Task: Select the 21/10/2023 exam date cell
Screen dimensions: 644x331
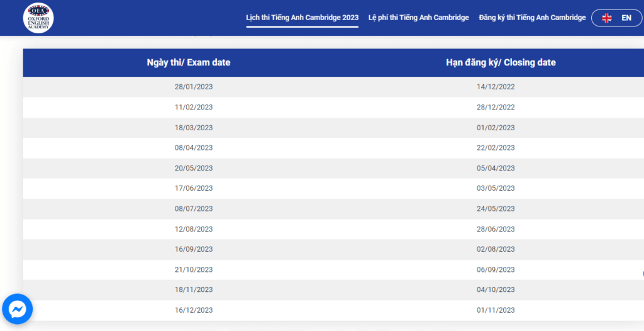Action: pos(194,270)
